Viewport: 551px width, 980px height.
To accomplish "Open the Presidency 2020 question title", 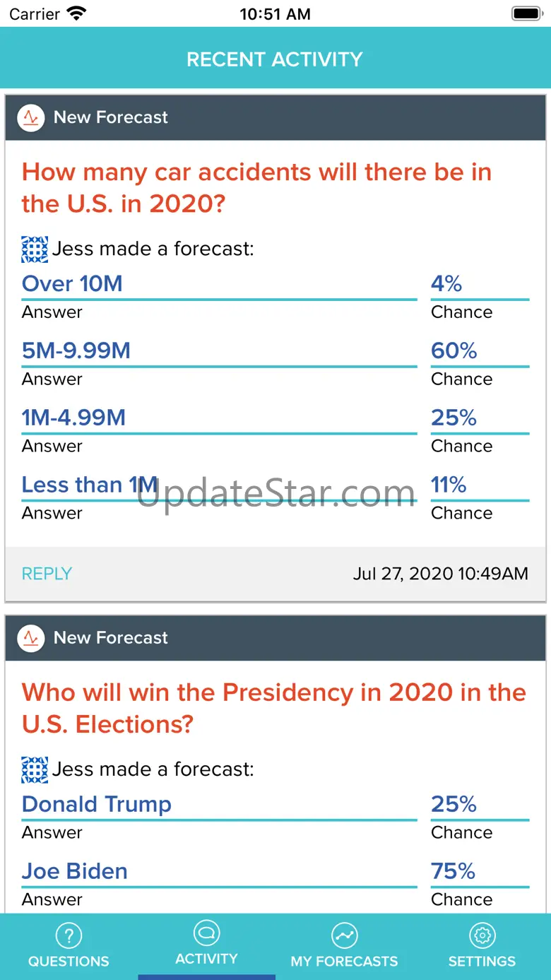I will tap(273, 708).
